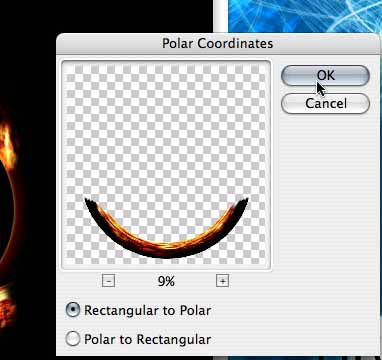Zoom in the filter preview with plus
The width and height of the screenshot is (382, 360).
[222, 281]
